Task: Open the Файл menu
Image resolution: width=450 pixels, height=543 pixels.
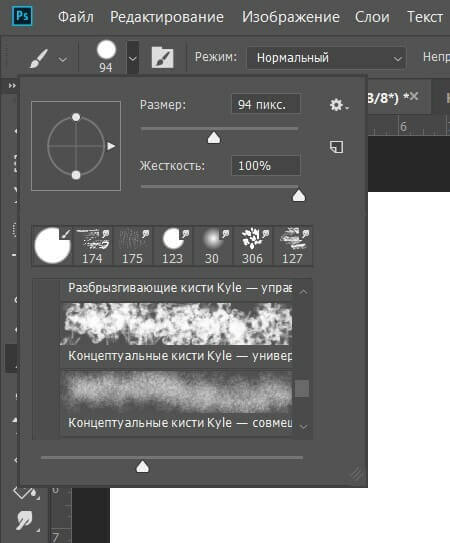Action: (x=76, y=17)
